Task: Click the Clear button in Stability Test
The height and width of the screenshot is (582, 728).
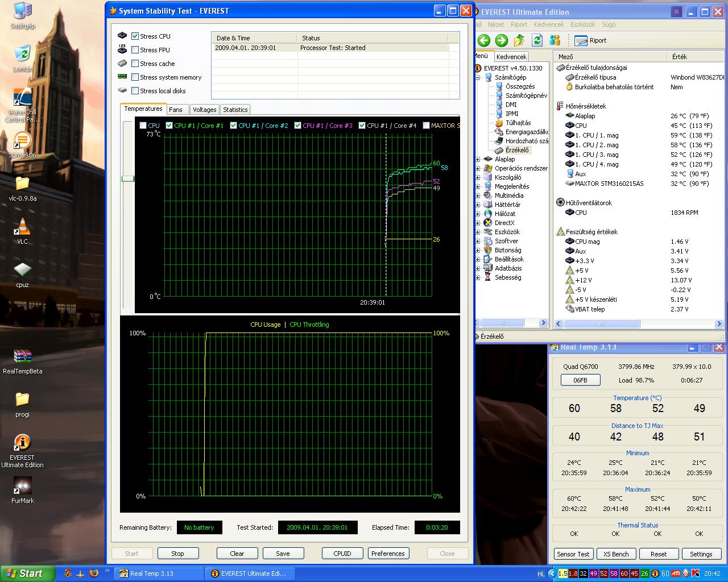Action: tap(237, 554)
